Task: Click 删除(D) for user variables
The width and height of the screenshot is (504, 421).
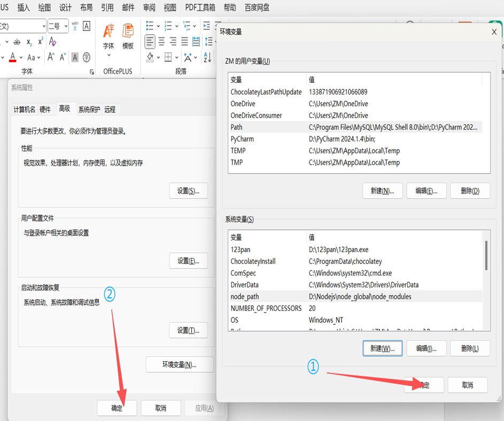Action: [x=470, y=191]
